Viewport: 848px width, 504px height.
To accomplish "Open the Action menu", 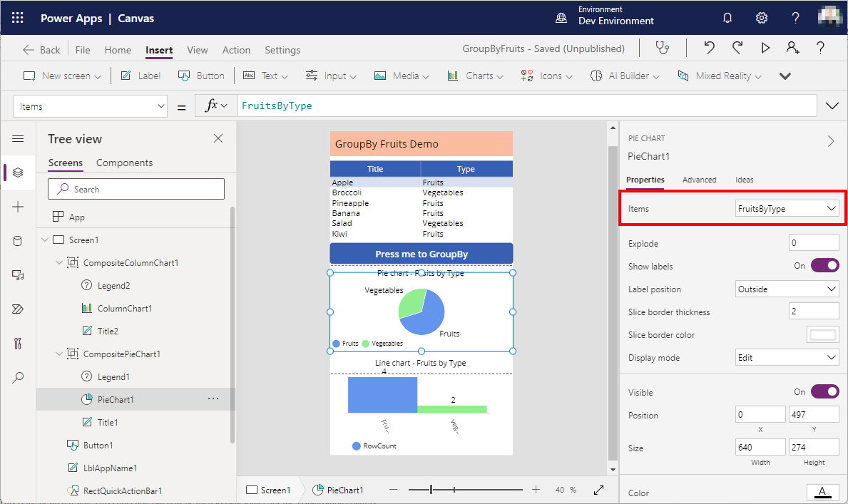I will point(236,50).
